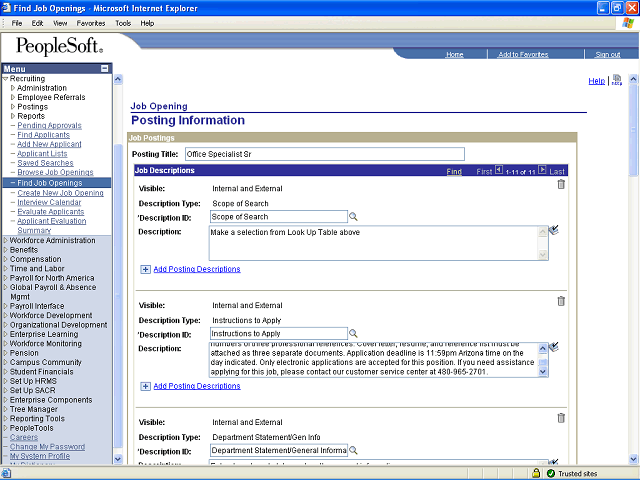This screenshot has width=640, height=480.
Task: Show previous row in Job Descriptions grid
Action: (499, 170)
